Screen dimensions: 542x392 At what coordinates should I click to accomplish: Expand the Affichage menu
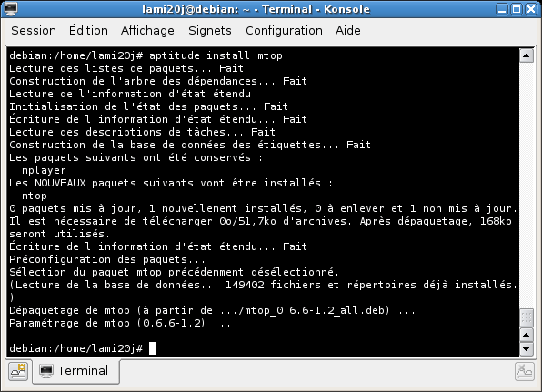147,30
